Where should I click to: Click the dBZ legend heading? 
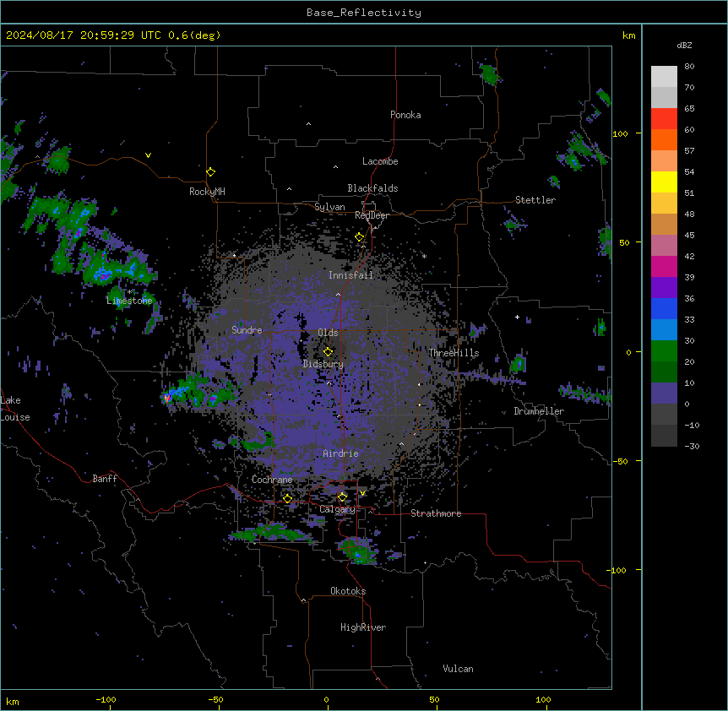coord(684,45)
